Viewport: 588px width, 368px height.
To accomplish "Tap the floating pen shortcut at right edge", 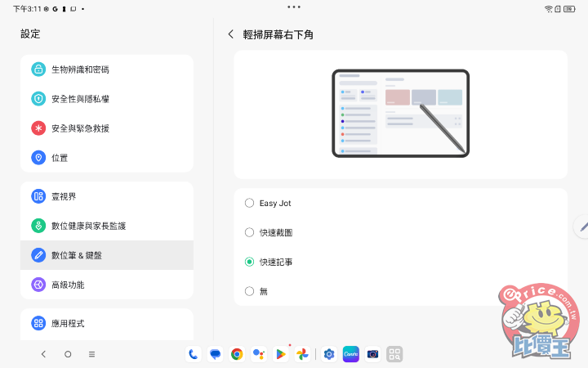I will [581, 227].
